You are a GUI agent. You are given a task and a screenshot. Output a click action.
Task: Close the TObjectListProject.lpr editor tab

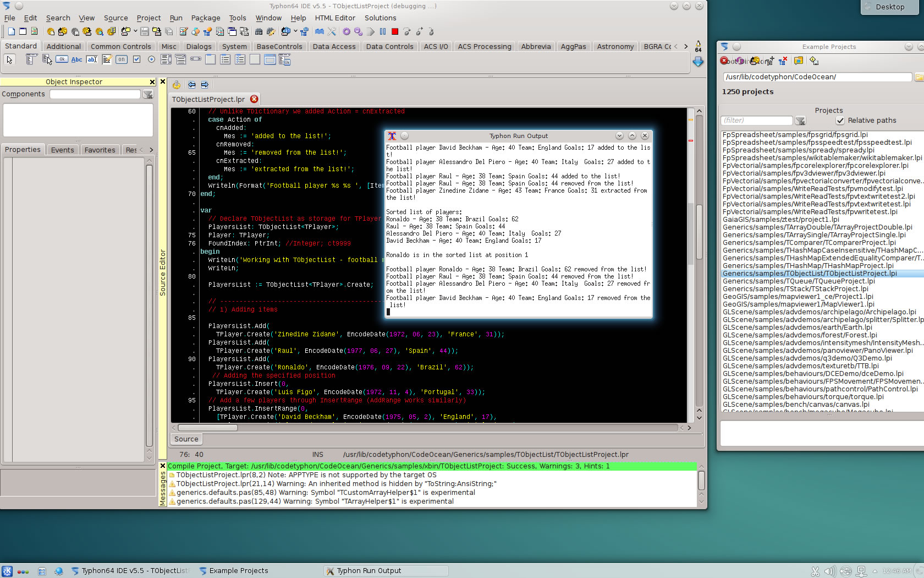click(254, 99)
